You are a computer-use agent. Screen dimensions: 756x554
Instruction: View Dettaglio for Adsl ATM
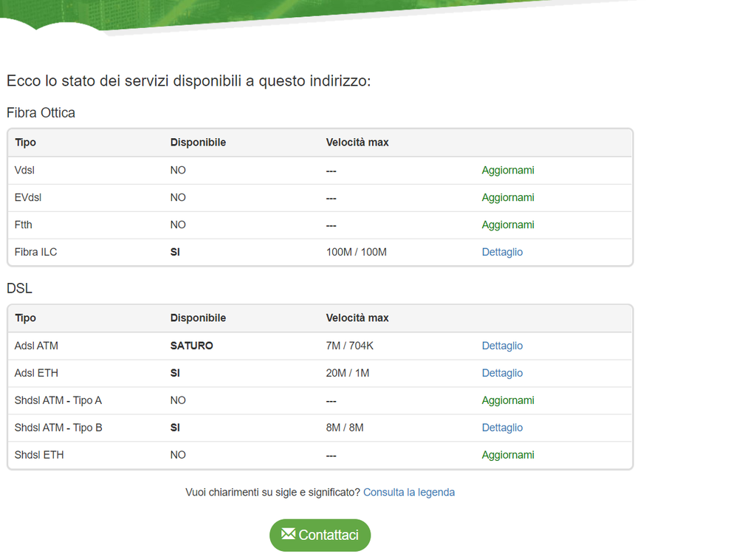pyautogui.click(x=502, y=346)
